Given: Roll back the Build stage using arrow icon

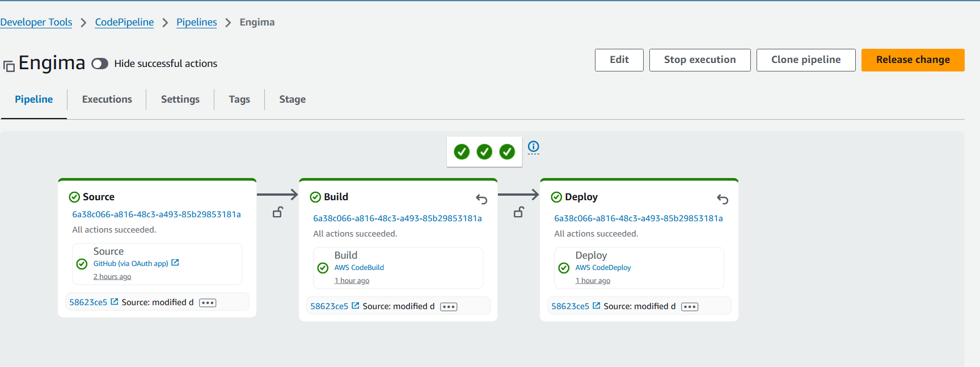Looking at the screenshot, I should [481, 199].
